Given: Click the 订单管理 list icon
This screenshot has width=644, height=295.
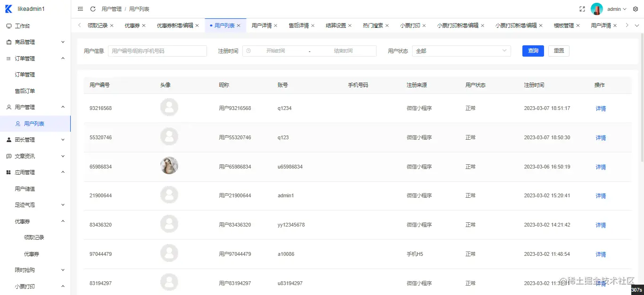Looking at the screenshot, I should coord(9,59).
